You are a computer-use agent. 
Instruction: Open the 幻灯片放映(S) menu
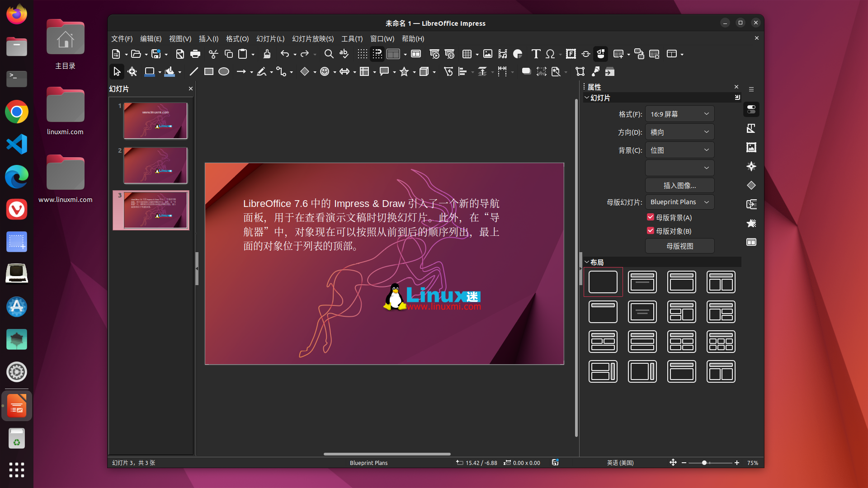coord(313,38)
